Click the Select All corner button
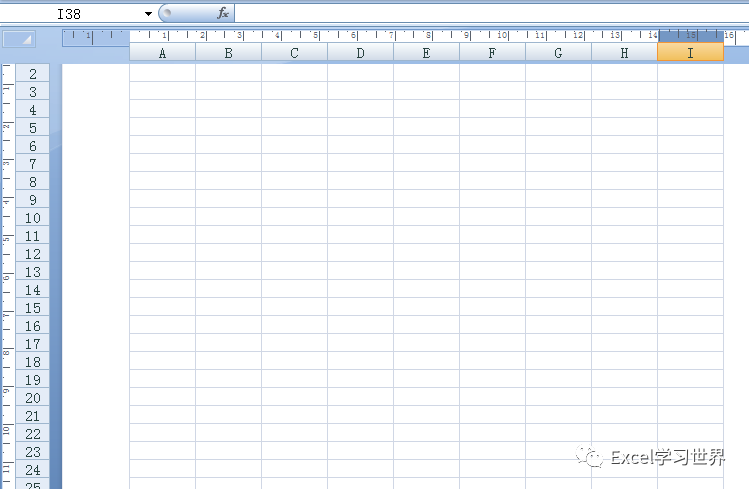The width and height of the screenshot is (749, 489). pyautogui.click(x=20, y=39)
